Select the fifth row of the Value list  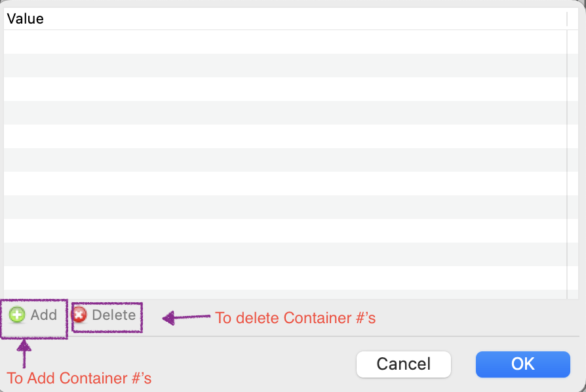tap(285, 136)
